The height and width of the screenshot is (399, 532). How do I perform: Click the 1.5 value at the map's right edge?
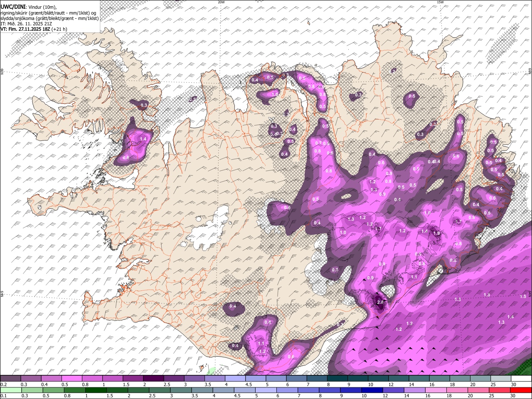click(x=523, y=296)
